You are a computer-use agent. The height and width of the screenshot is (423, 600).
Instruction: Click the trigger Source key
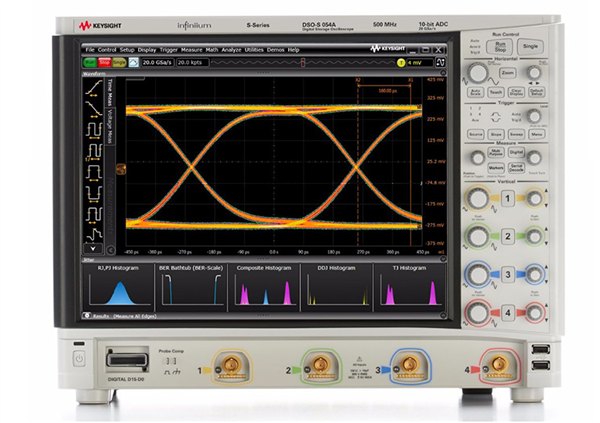click(x=476, y=134)
